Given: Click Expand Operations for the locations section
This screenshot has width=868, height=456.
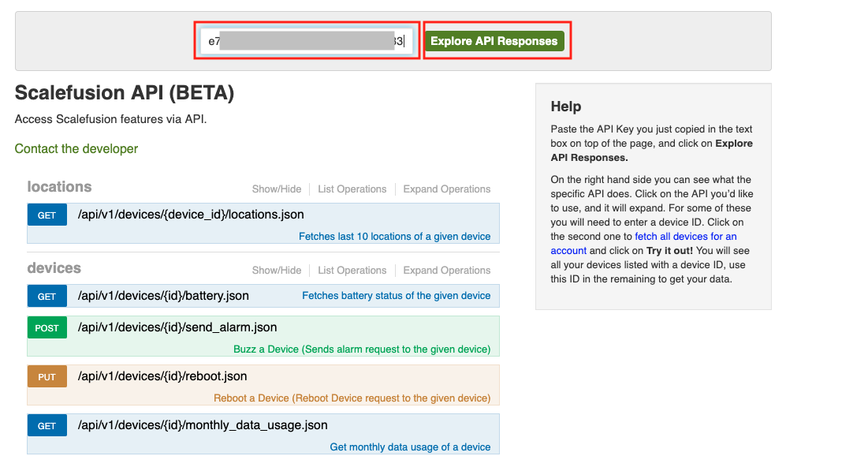Looking at the screenshot, I should coord(447,189).
